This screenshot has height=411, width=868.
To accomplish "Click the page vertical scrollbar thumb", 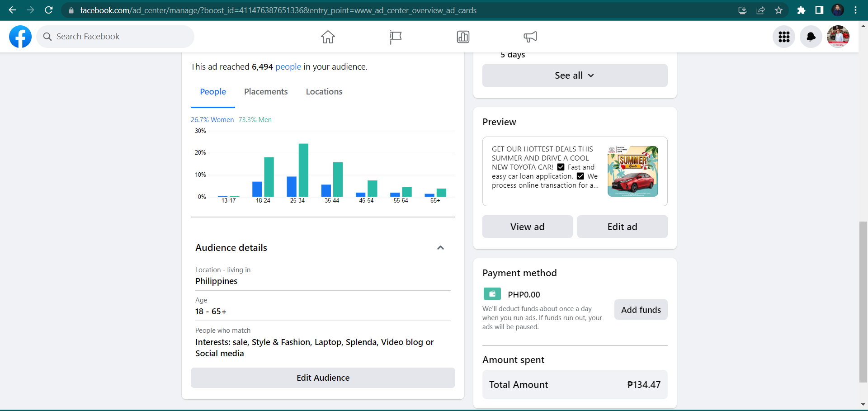I will click(x=863, y=302).
